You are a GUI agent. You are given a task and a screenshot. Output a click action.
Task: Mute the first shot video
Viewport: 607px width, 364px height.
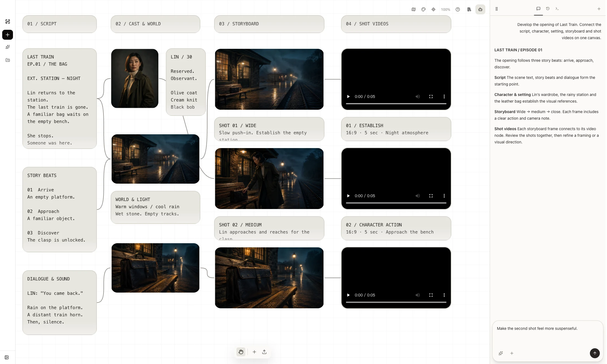tap(418, 97)
